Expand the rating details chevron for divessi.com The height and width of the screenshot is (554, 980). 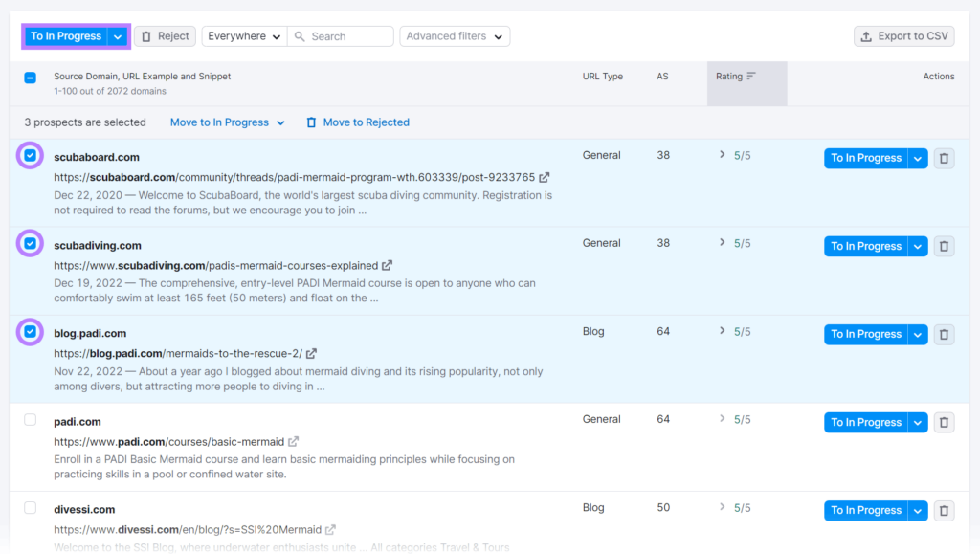coord(722,506)
